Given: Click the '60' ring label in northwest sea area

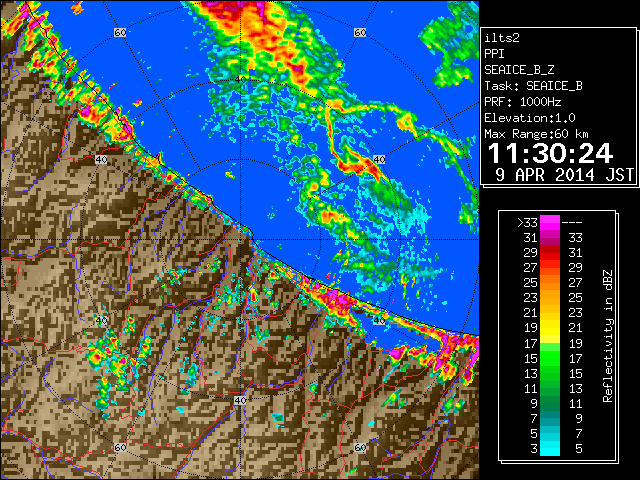Looking at the screenshot, I should (120, 32).
